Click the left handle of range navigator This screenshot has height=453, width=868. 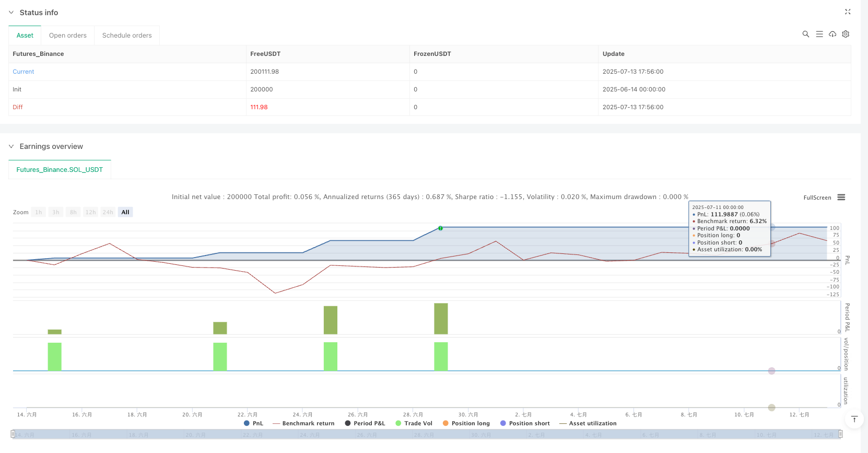(x=13, y=434)
